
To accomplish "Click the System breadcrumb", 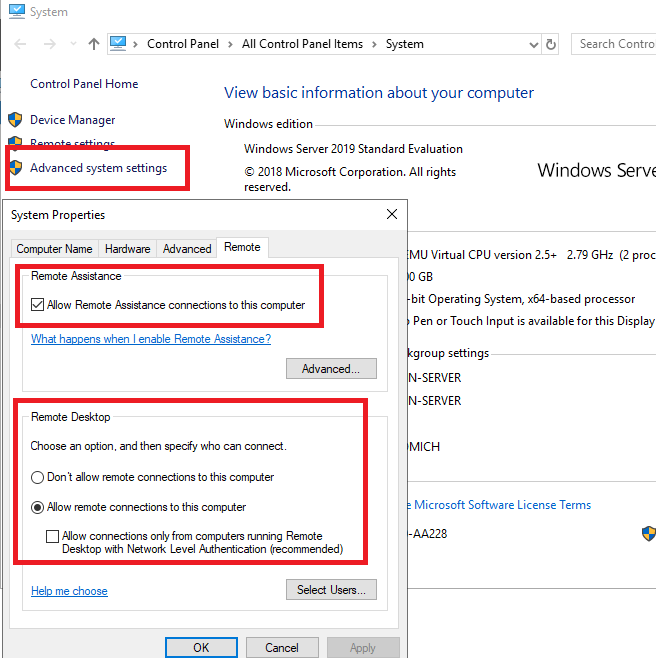I will pos(405,44).
